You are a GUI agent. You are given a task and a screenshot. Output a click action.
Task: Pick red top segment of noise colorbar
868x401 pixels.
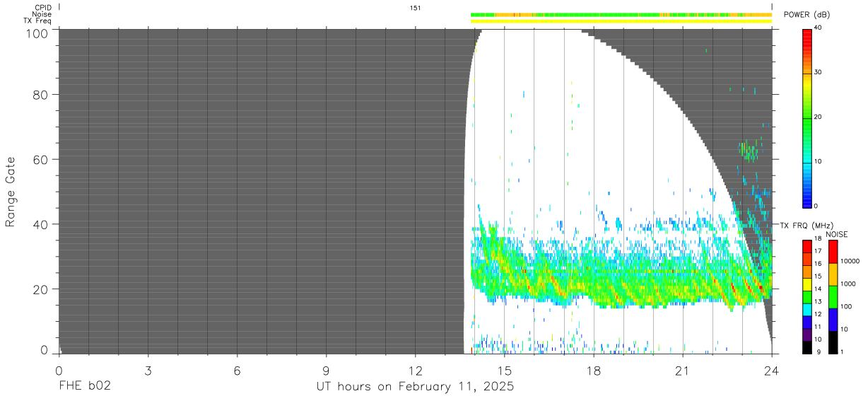point(833,252)
